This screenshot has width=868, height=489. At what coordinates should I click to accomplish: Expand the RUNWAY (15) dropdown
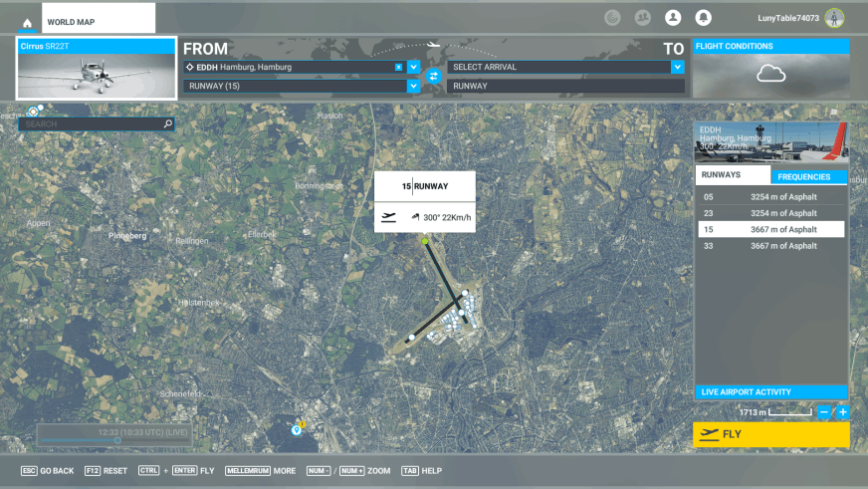click(413, 87)
